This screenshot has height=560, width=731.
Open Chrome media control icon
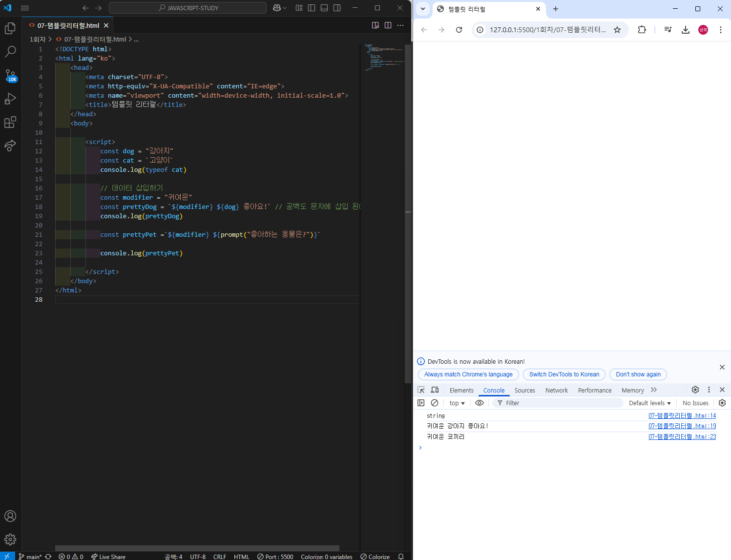coord(668,30)
